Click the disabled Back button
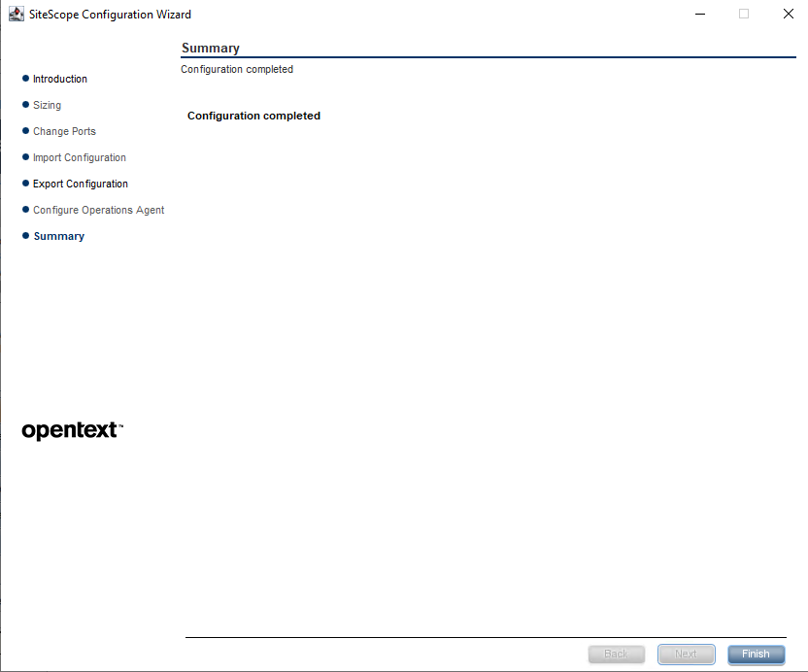808x672 pixels. coord(617,654)
